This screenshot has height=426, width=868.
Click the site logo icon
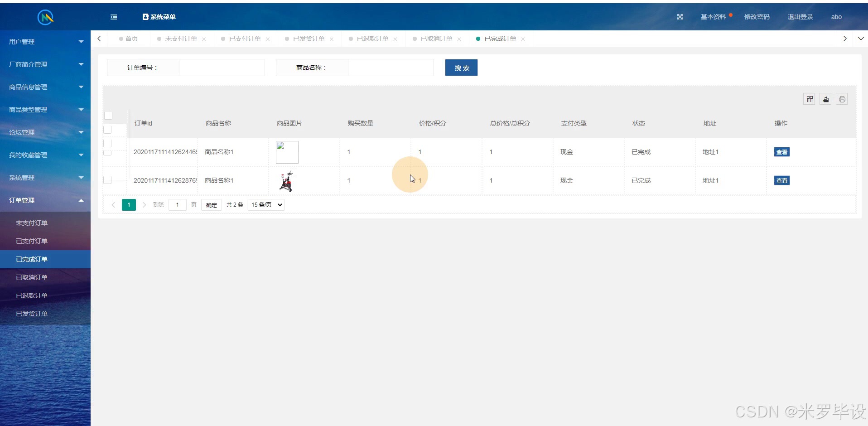click(x=45, y=17)
